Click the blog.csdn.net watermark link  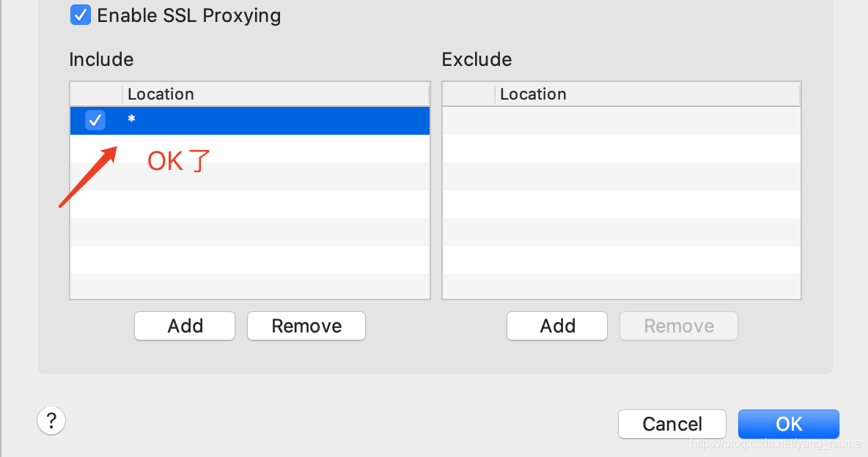(x=775, y=443)
